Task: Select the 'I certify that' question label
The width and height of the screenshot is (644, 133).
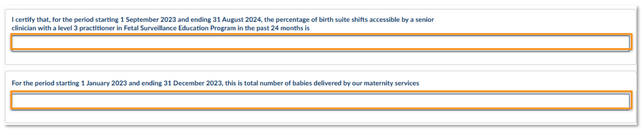Action: click(x=223, y=24)
